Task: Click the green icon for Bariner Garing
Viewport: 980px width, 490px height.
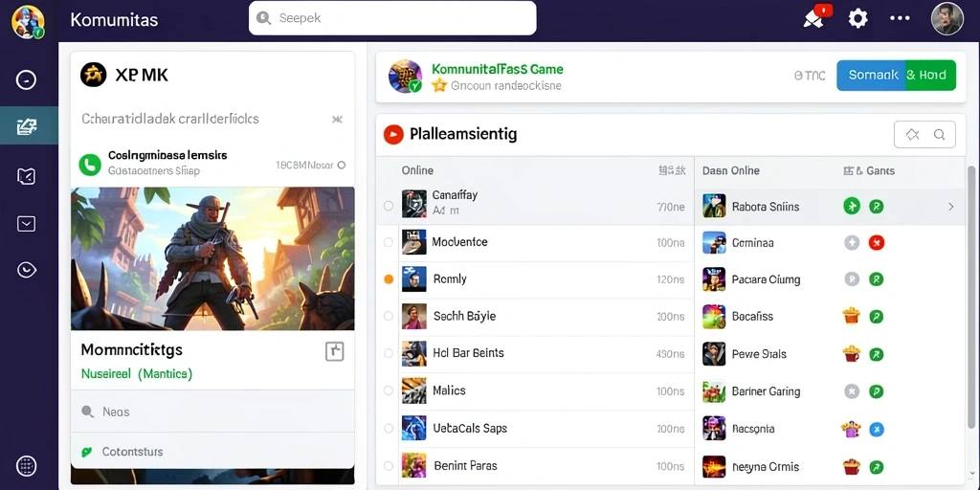Action: click(877, 391)
